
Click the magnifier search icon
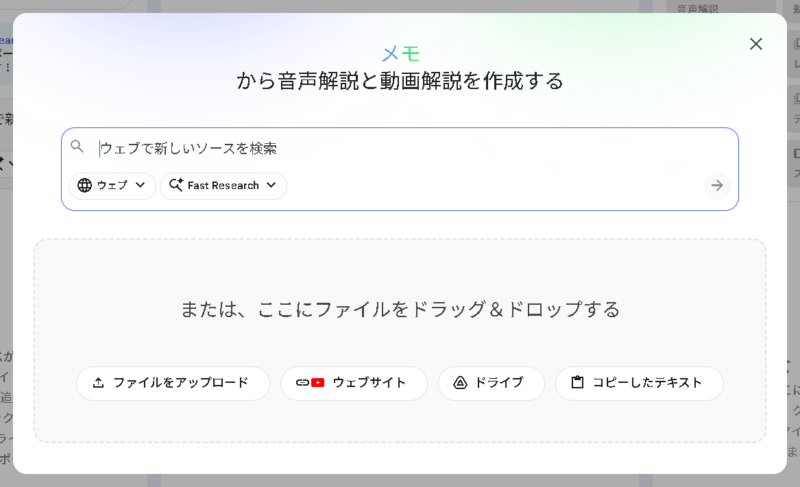77,147
